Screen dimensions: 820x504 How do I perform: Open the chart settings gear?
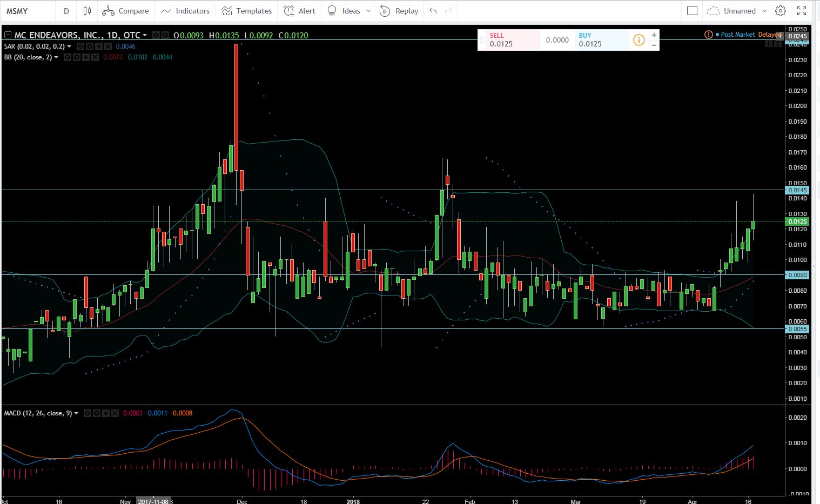[780, 10]
